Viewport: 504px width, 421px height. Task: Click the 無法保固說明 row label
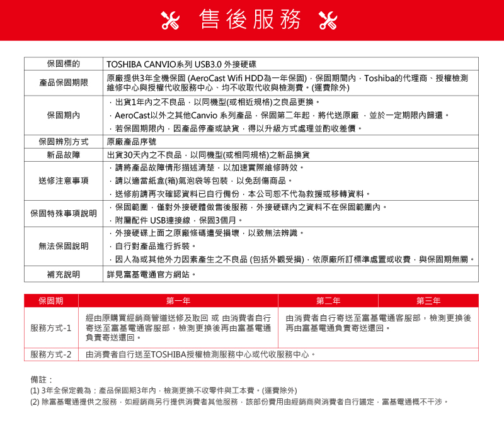pyautogui.click(x=64, y=246)
